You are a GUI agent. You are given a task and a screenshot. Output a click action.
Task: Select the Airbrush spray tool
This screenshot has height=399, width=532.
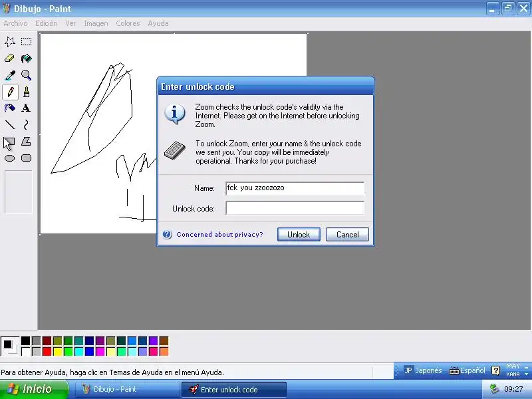10,108
